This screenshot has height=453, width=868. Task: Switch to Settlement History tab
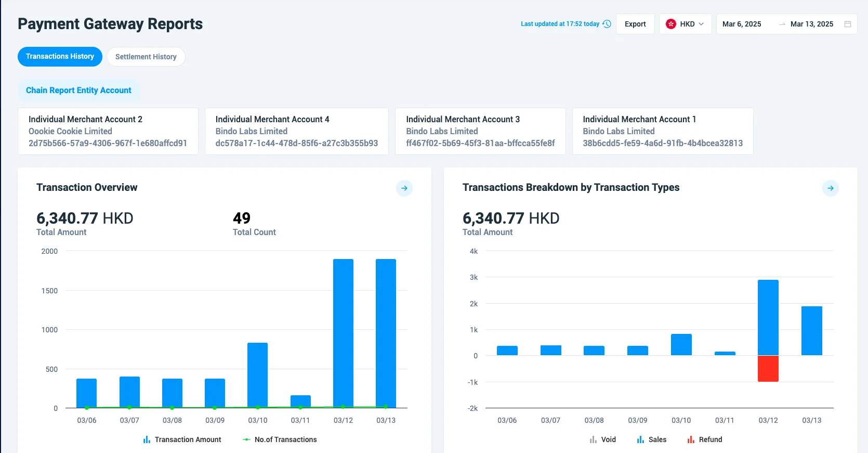(146, 57)
